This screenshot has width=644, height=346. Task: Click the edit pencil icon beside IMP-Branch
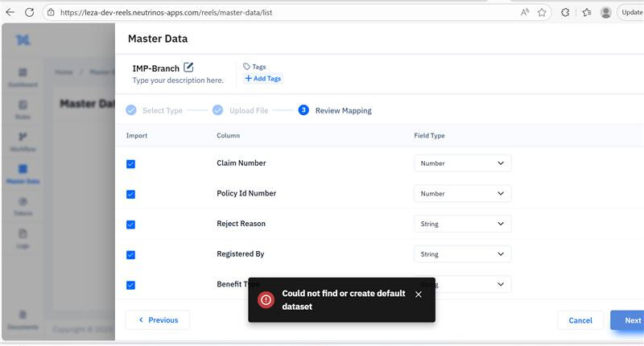click(188, 68)
